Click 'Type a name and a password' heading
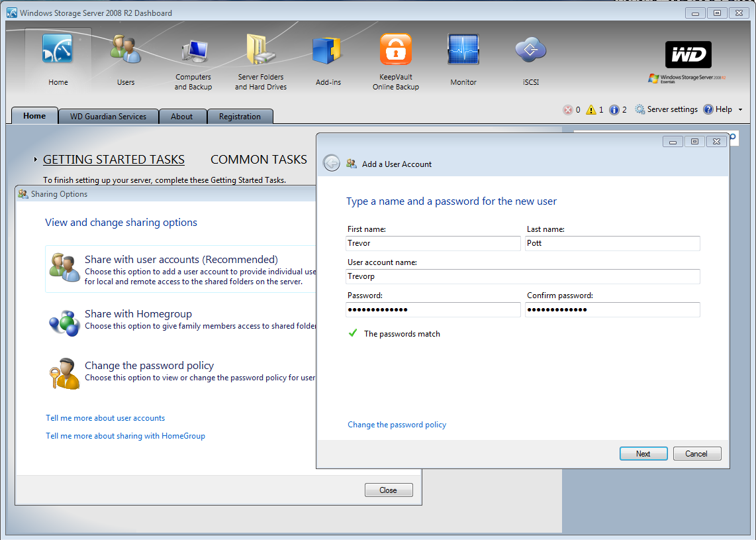 tap(451, 201)
